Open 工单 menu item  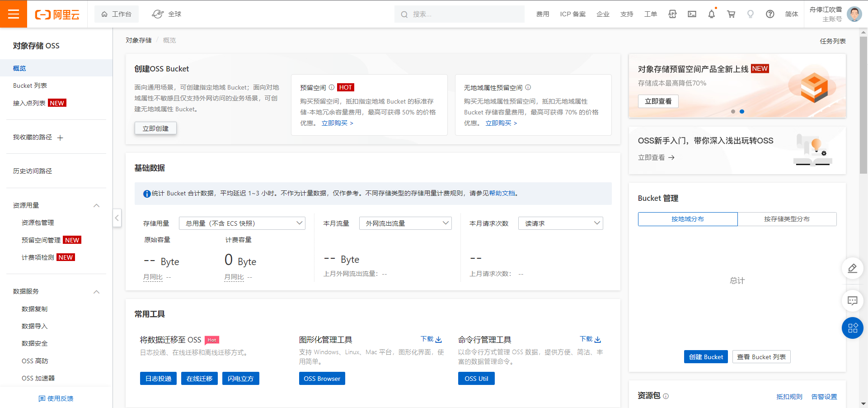point(651,14)
